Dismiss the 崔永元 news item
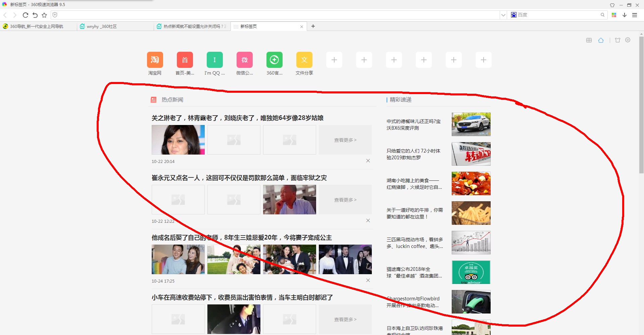644x335 pixels. [x=368, y=220]
